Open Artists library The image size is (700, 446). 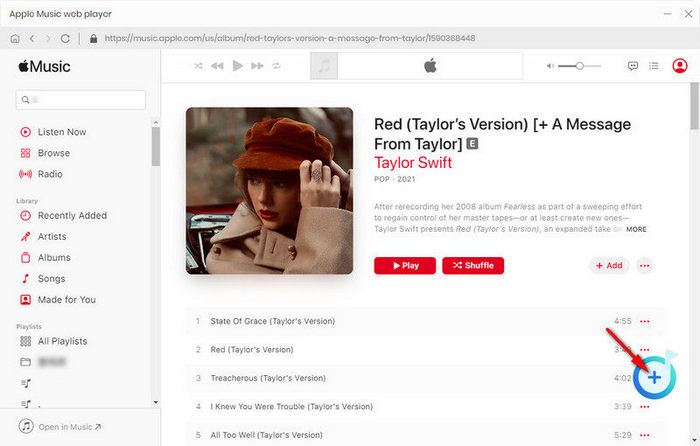(43, 237)
